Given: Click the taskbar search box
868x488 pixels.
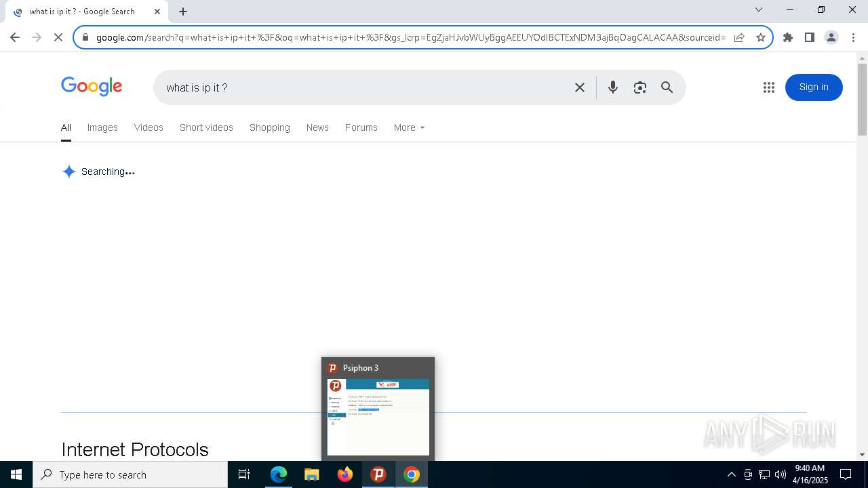Looking at the screenshot, I should [x=130, y=474].
